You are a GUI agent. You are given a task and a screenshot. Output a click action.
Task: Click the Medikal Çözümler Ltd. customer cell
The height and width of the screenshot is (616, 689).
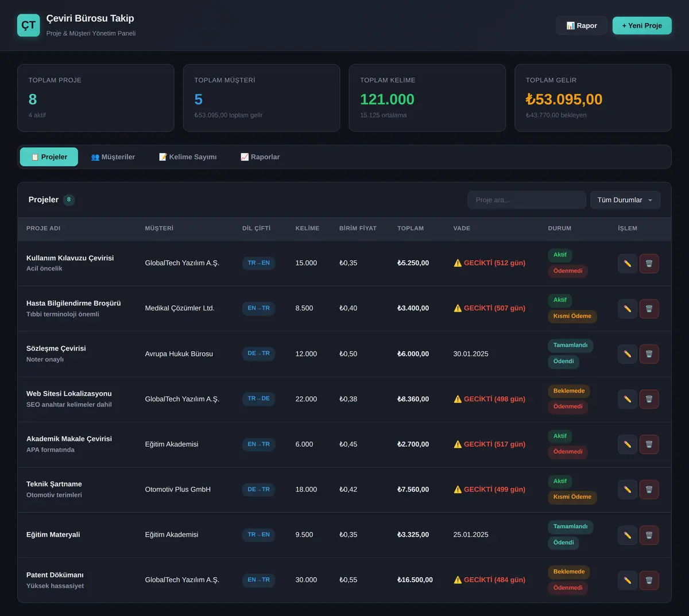(180, 308)
